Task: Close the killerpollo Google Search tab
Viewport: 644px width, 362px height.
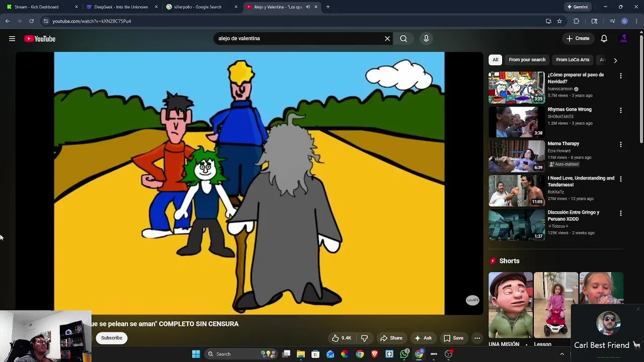Action: 236,7
